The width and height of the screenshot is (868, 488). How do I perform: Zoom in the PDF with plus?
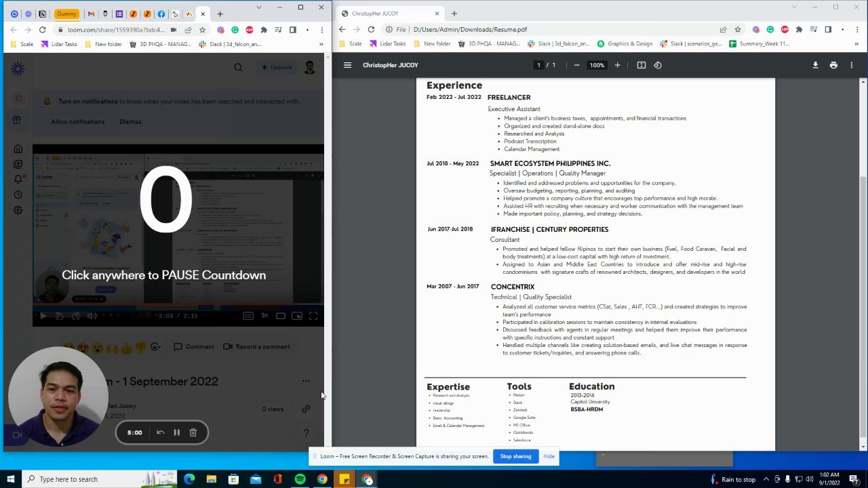[617, 65]
